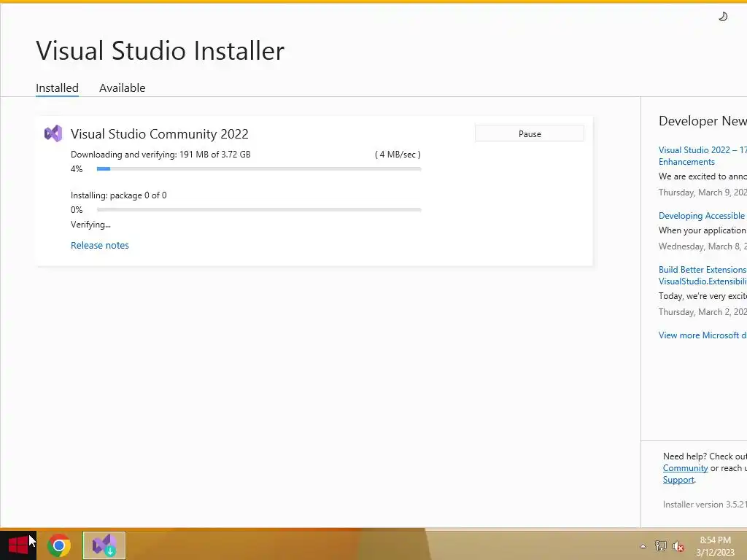Click the download progress bar at 4%

click(x=259, y=168)
